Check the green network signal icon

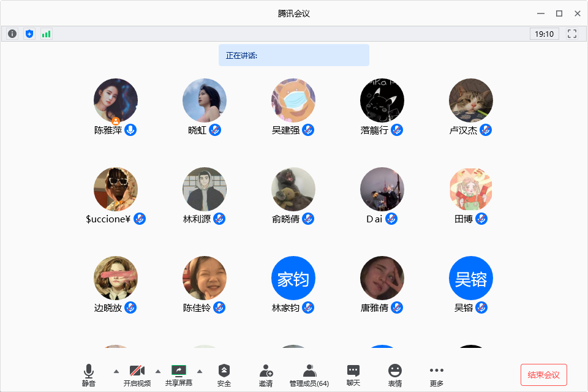click(47, 34)
